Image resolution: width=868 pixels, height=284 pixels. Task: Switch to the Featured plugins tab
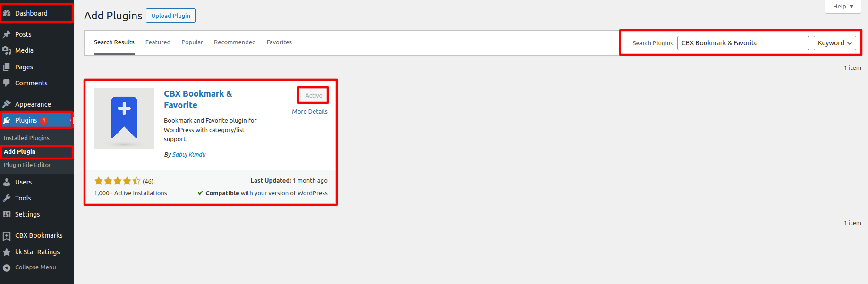[158, 42]
